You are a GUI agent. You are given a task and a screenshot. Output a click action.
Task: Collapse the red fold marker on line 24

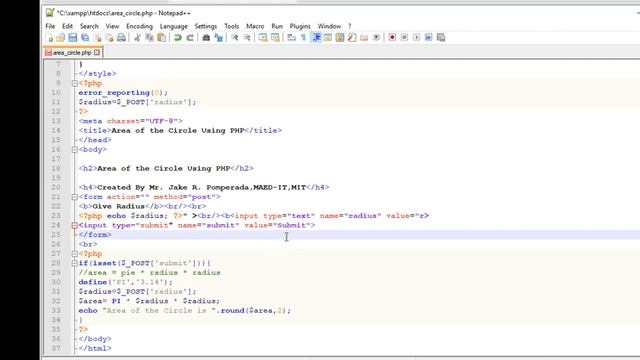[x=74, y=225]
